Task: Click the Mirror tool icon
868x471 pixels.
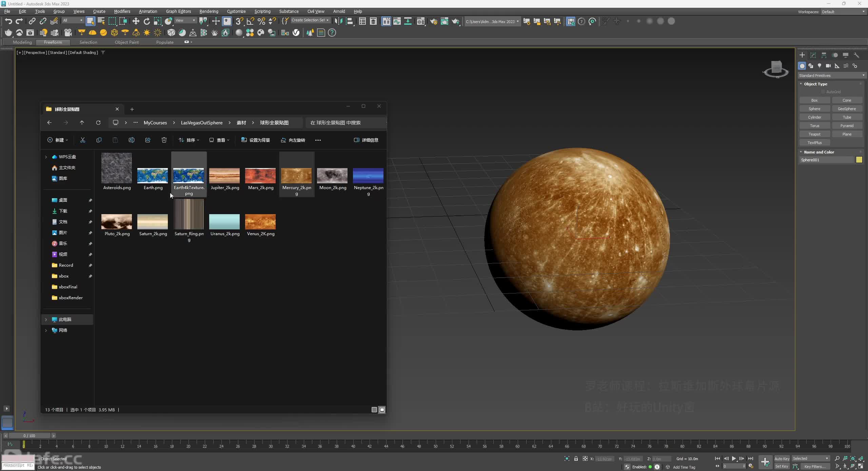Action: (338, 21)
